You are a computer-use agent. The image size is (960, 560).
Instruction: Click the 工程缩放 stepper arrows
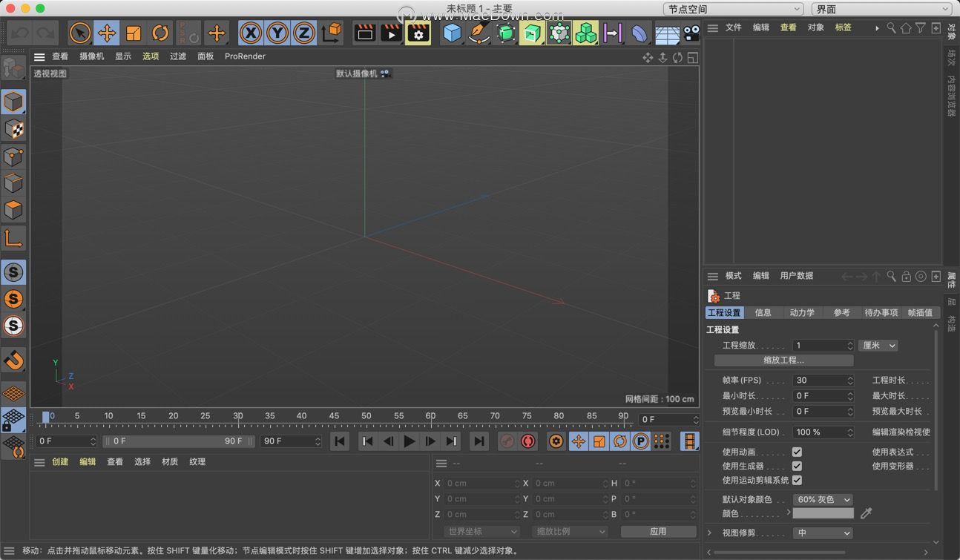pos(850,346)
